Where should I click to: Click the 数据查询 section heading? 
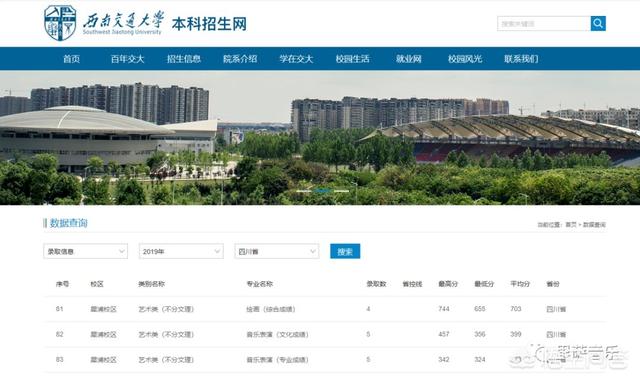pyautogui.click(x=69, y=223)
